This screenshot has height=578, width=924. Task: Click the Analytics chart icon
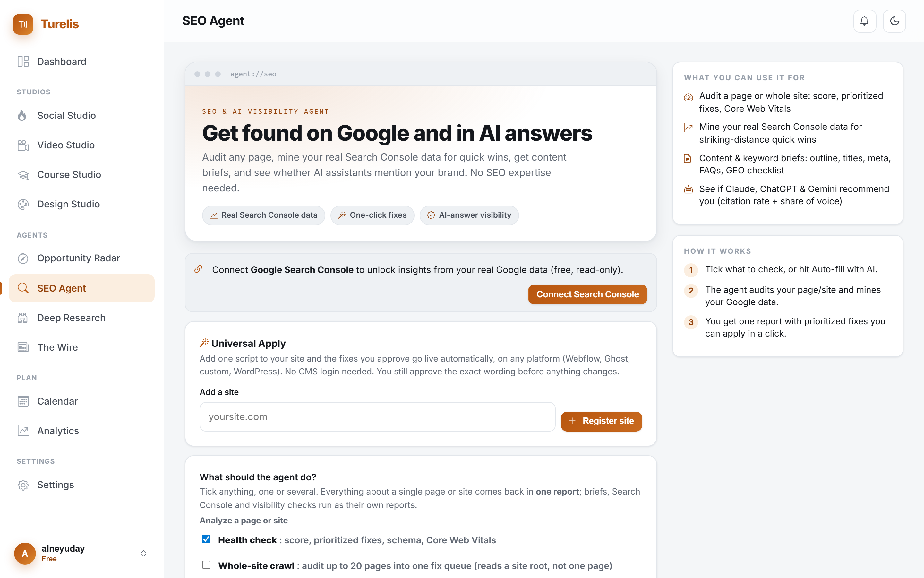(x=23, y=431)
